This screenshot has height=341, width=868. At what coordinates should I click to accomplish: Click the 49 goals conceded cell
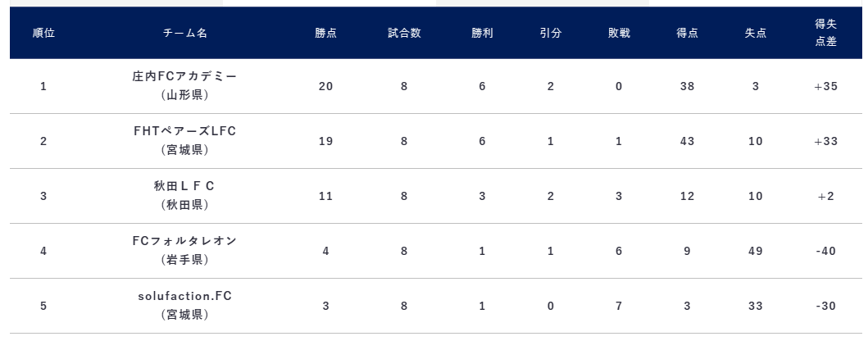[x=755, y=251]
